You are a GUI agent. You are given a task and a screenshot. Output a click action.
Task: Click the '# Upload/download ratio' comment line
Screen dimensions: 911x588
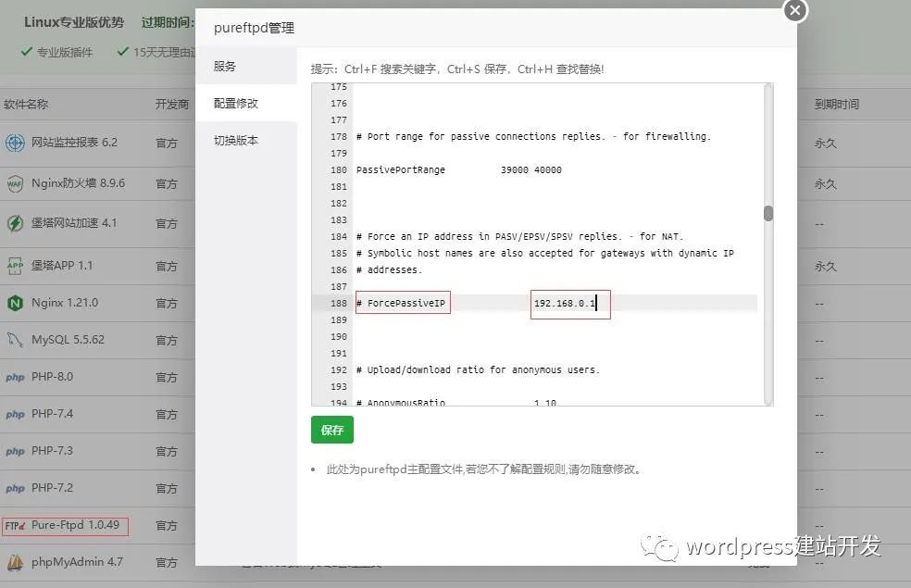coord(478,370)
